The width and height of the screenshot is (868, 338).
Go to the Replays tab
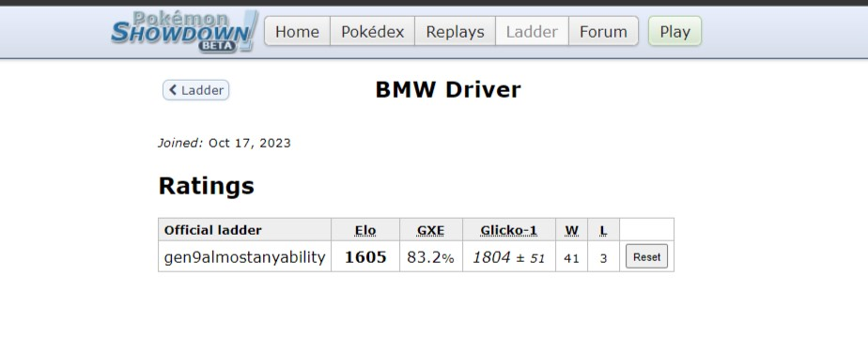(455, 32)
